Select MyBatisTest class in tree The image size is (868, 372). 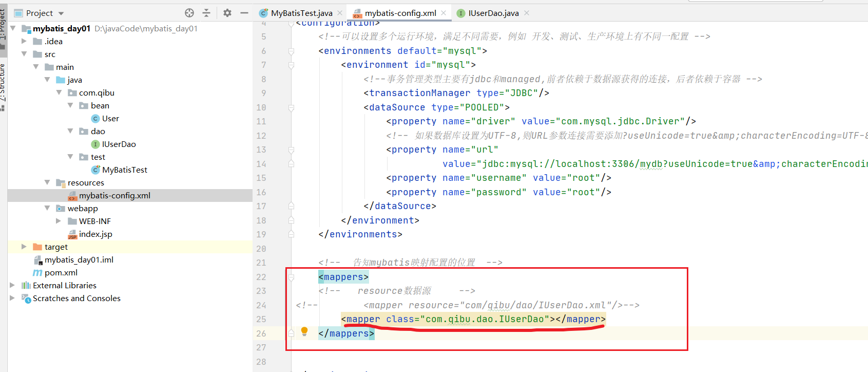(x=125, y=170)
